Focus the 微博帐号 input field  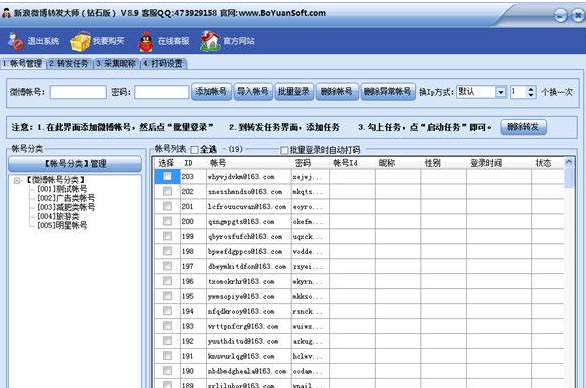(78, 92)
